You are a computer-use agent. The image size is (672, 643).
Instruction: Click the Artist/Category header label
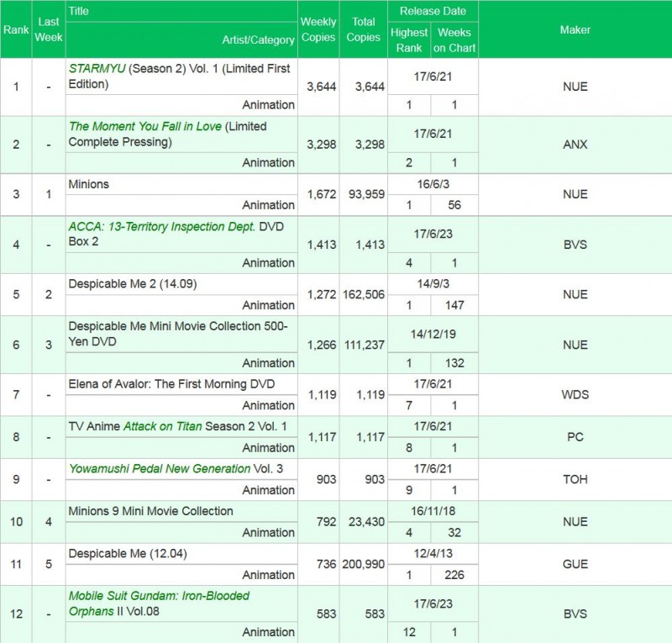258,40
